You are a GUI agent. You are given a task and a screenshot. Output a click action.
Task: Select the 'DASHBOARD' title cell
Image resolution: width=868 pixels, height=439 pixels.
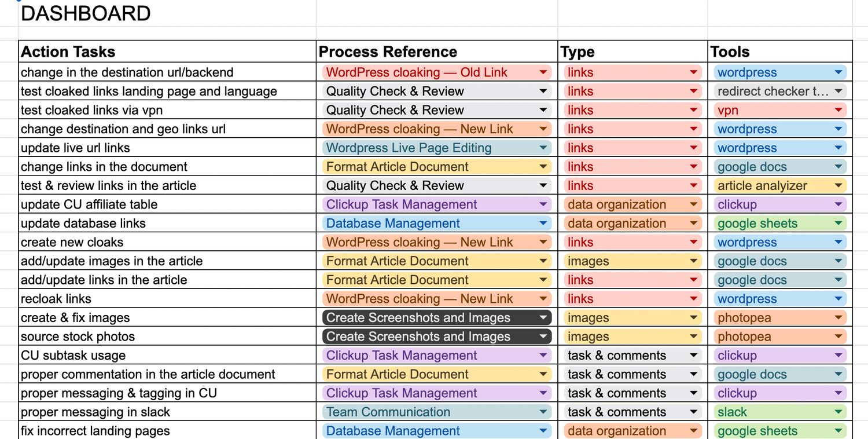coord(167,13)
